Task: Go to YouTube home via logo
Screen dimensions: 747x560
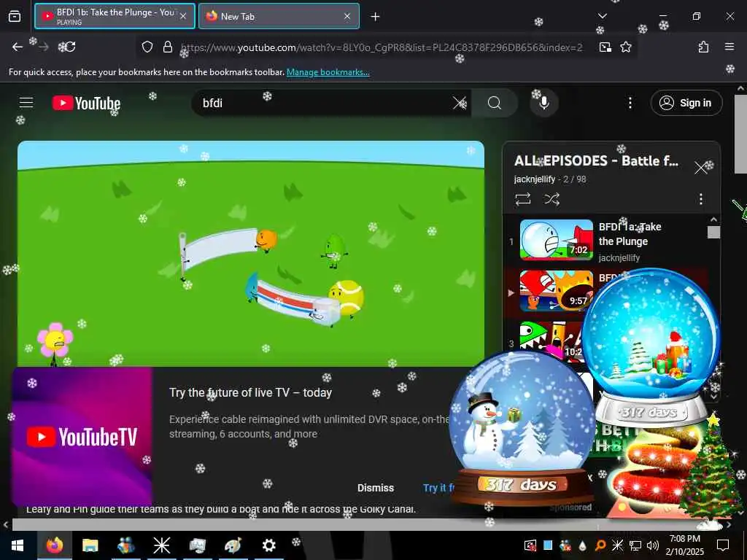Action: pos(86,103)
